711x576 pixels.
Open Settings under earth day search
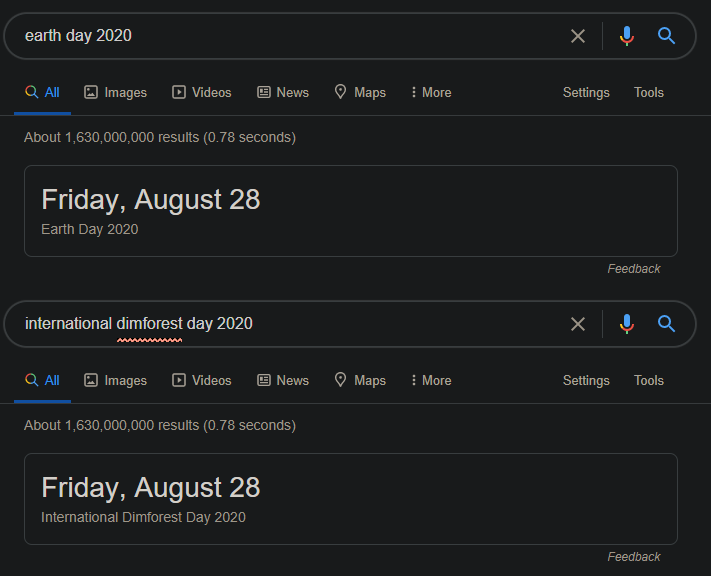[x=586, y=93]
